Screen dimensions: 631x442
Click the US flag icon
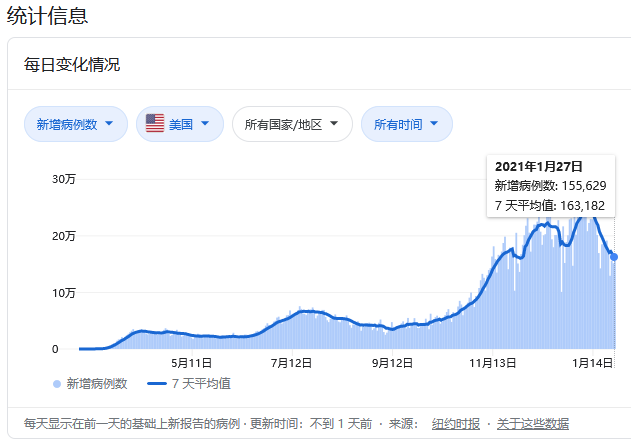pyautogui.click(x=155, y=124)
